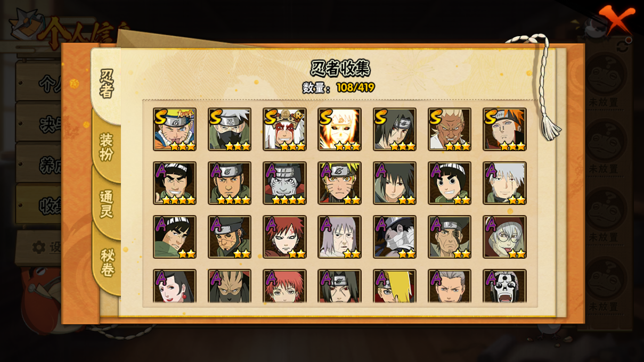Select the S-rank white-robed Raikage portrait

tap(450, 129)
